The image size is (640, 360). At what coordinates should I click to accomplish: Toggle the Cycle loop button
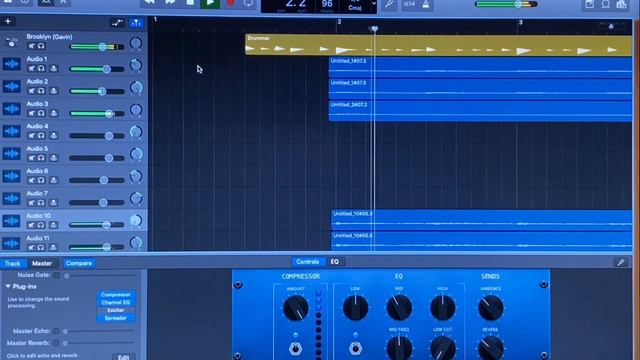[248, 4]
